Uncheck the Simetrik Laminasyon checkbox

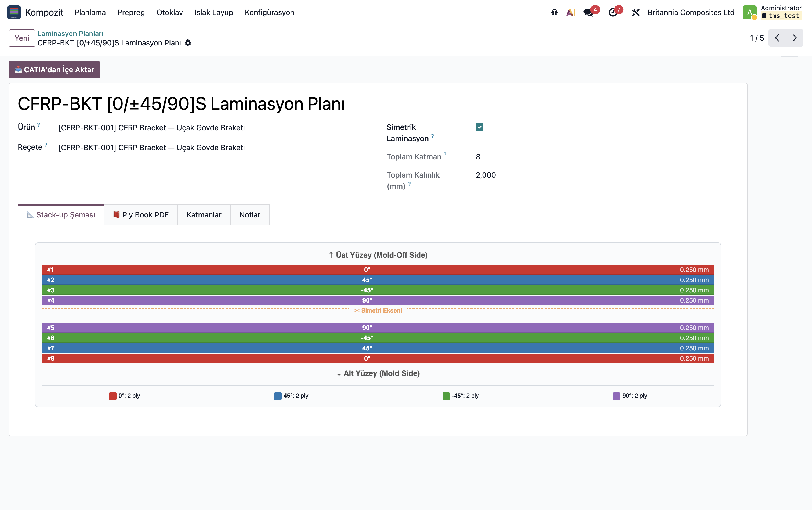point(479,127)
